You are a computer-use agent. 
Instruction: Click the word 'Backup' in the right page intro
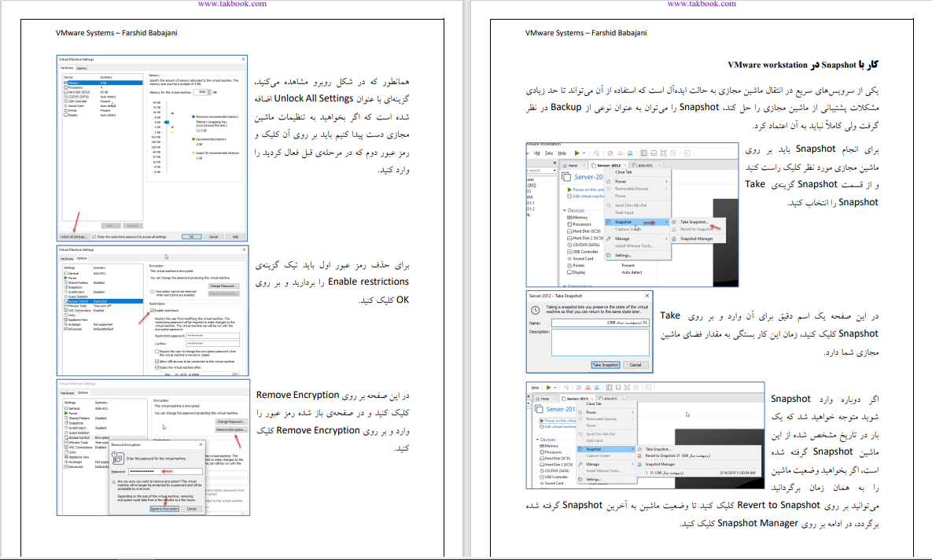pyautogui.click(x=565, y=108)
